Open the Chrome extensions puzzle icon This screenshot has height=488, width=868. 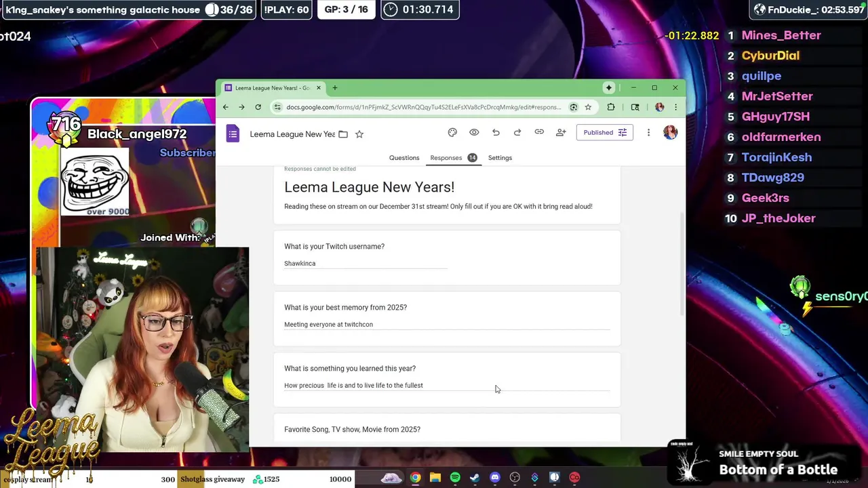click(x=611, y=107)
